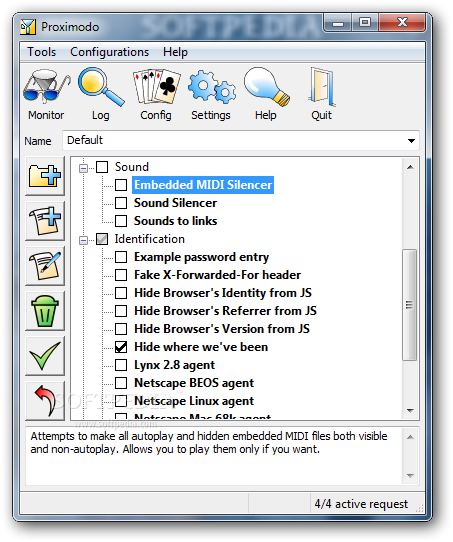453x542 pixels.
Task: Enable Netscape Linux agent checkbox
Action: (x=121, y=401)
